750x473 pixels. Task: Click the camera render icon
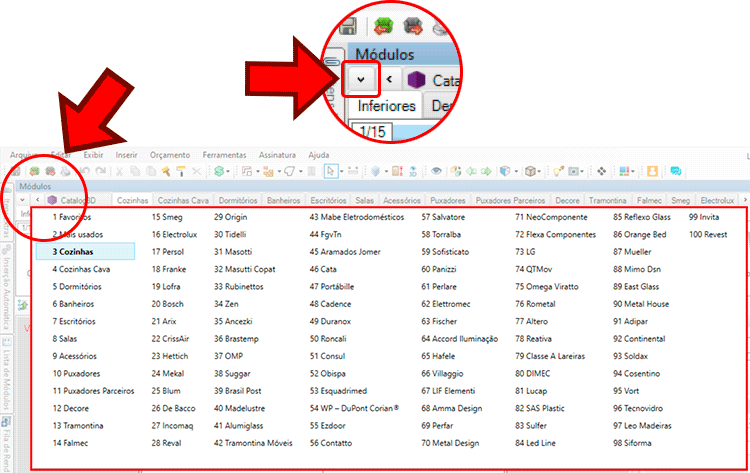(574, 171)
